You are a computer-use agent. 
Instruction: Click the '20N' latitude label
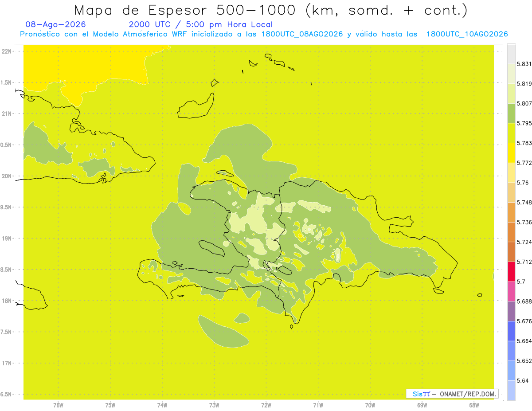pos(8,176)
